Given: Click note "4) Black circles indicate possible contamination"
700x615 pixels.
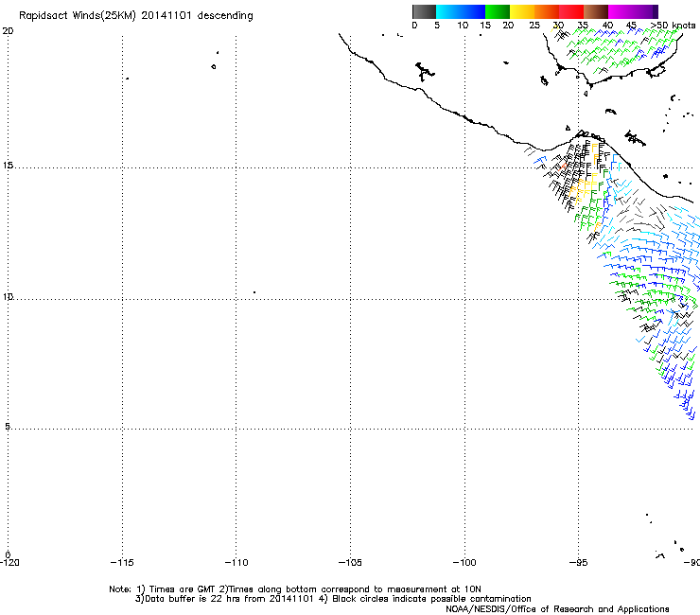Looking at the screenshot, I should click(425, 599).
